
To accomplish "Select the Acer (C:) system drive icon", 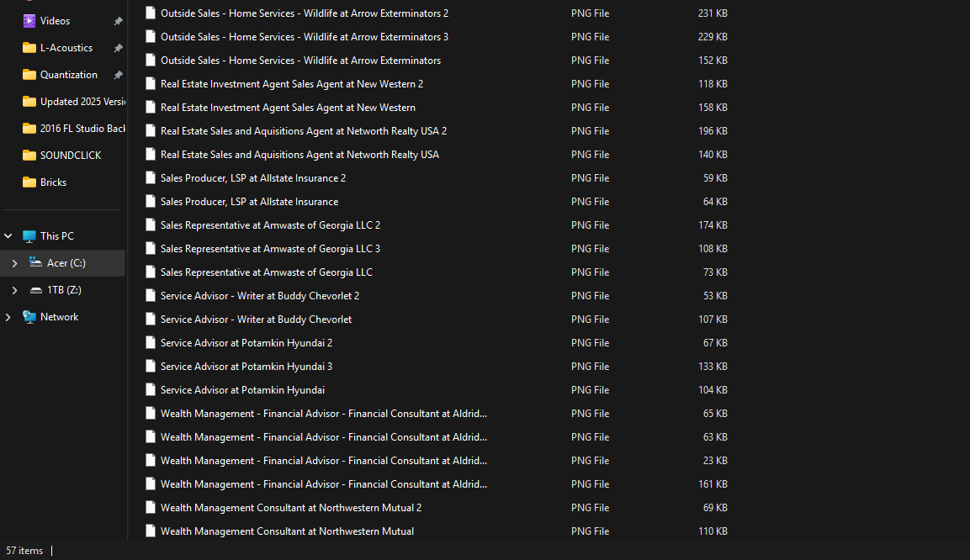I will [35, 262].
